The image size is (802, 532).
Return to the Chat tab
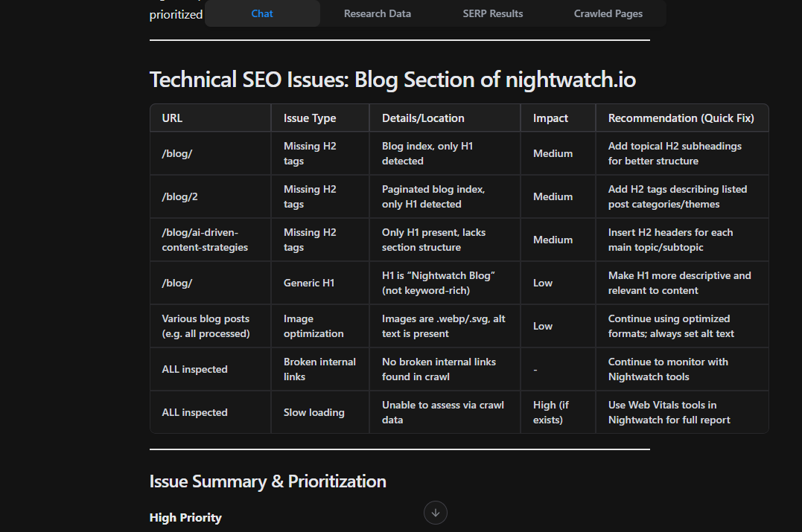pyautogui.click(x=261, y=13)
